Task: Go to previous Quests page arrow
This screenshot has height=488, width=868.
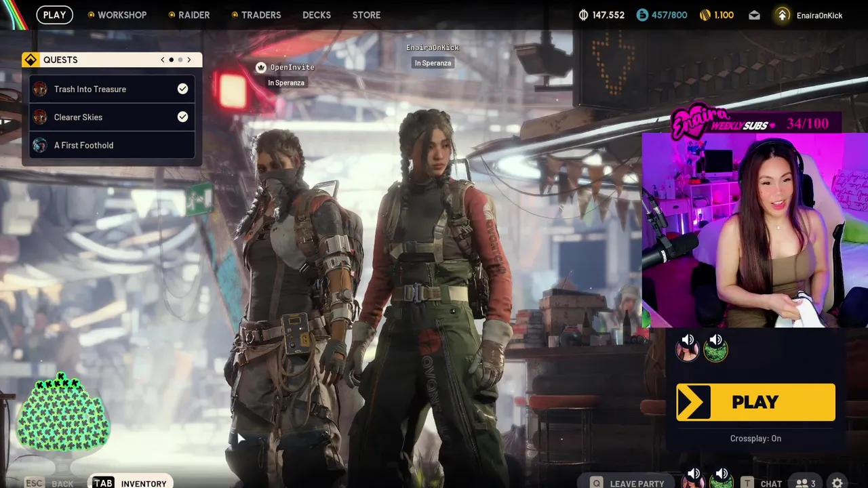Action: (163, 60)
